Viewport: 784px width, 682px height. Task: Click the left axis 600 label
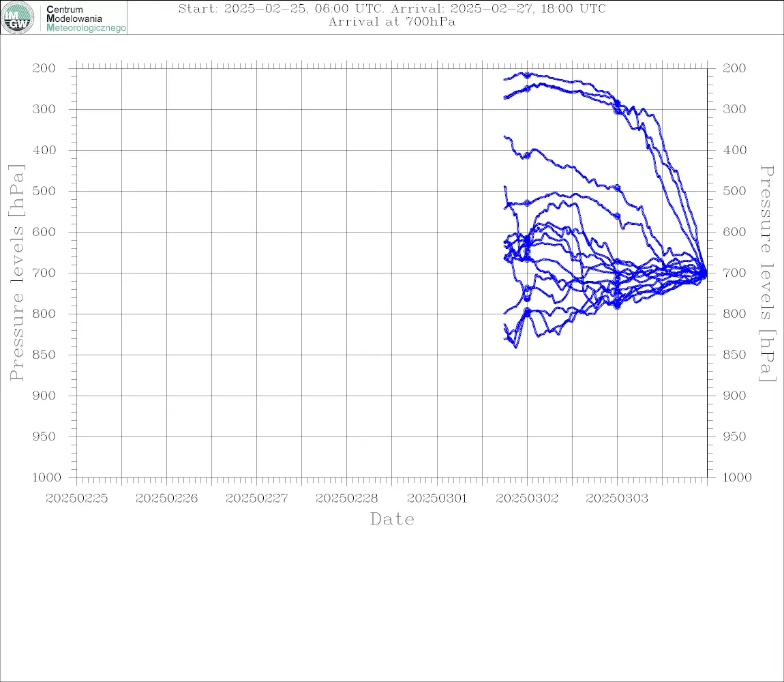[x=44, y=232]
